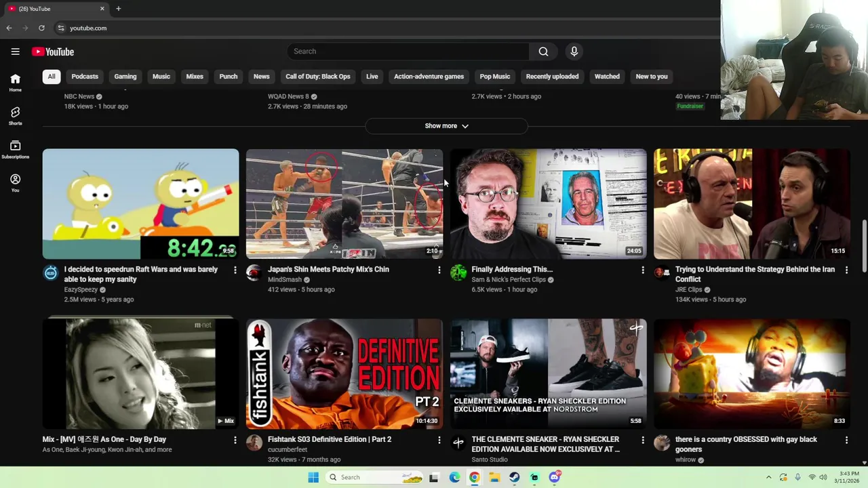This screenshot has height=488, width=868.
Task: Open EazySpeezy channel avatar
Action: [x=51, y=273]
